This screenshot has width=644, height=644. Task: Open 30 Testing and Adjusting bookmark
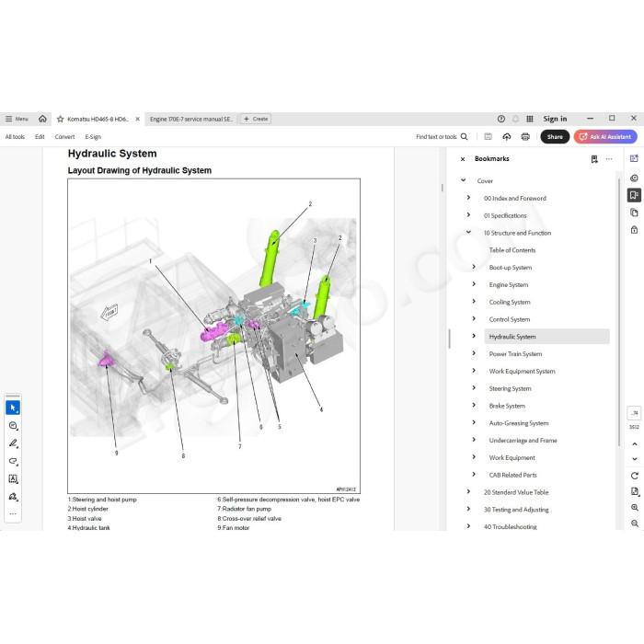(516, 510)
